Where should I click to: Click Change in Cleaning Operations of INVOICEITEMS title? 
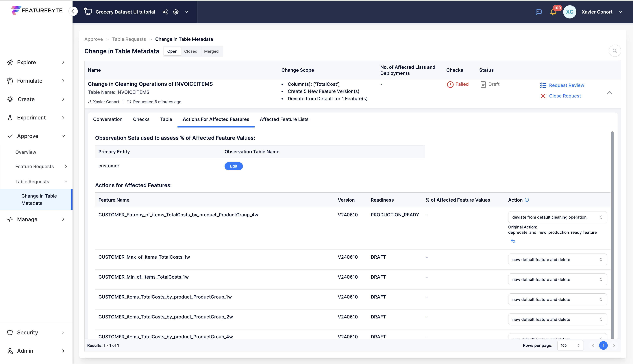(150, 84)
